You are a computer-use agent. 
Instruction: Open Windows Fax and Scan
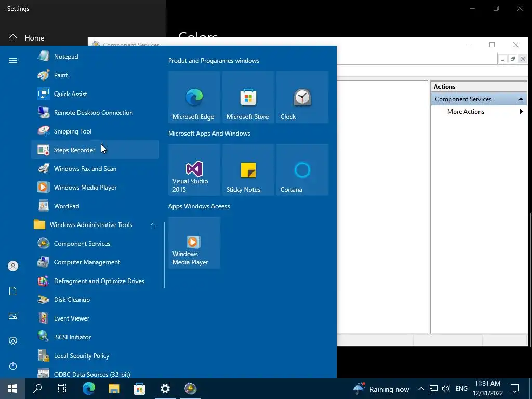click(95, 168)
